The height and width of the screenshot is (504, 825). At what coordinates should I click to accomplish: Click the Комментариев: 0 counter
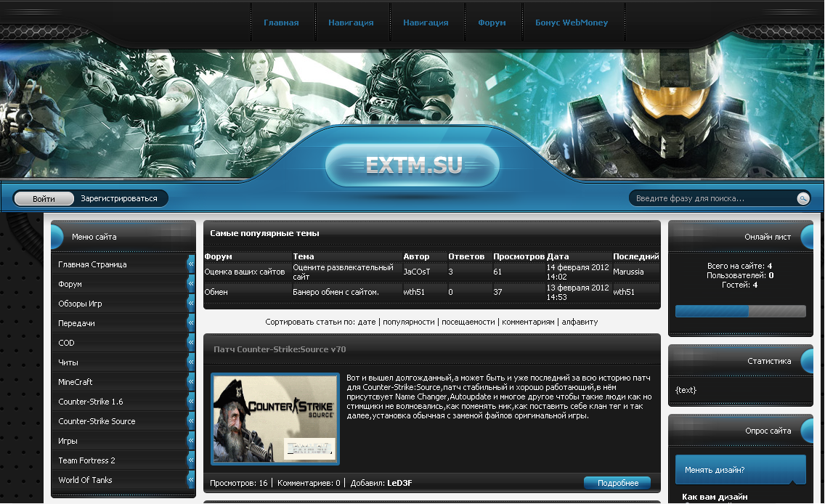[309, 483]
